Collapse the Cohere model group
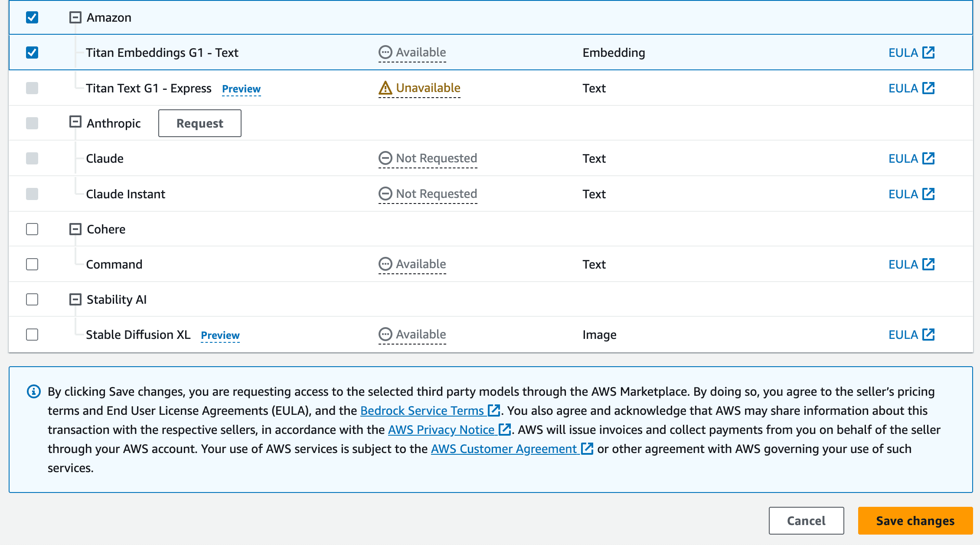 point(75,229)
